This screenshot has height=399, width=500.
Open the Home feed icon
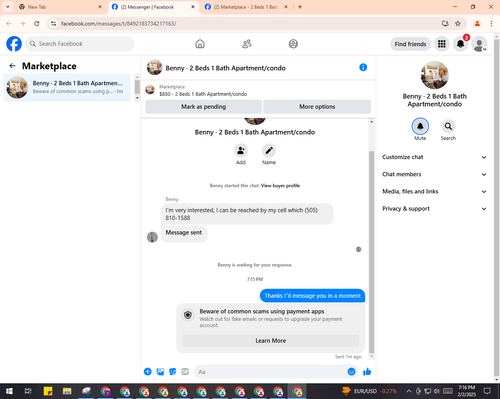[x=200, y=44]
